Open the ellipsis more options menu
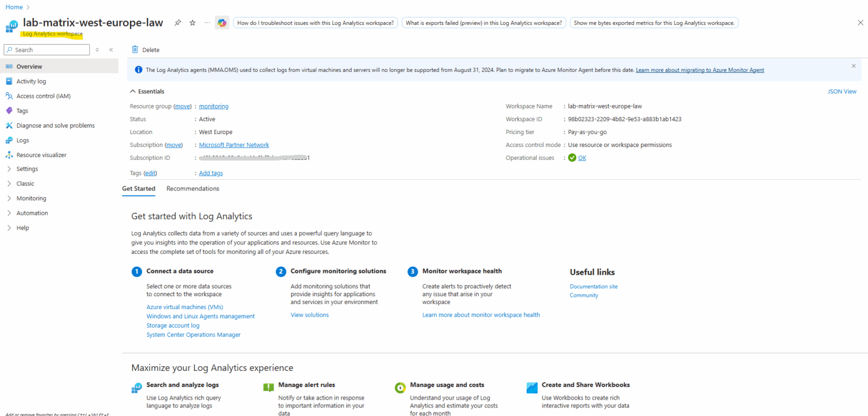 (207, 23)
